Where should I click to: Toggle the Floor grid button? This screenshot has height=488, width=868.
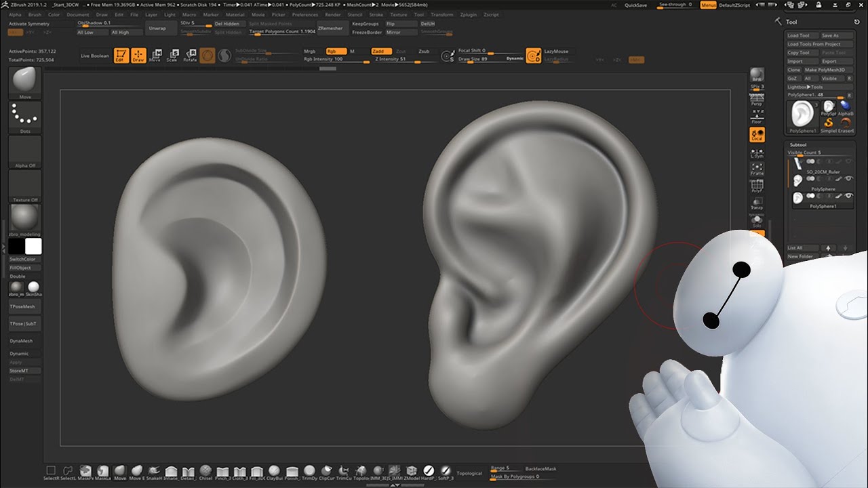pyautogui.click(x=757, y=117)
